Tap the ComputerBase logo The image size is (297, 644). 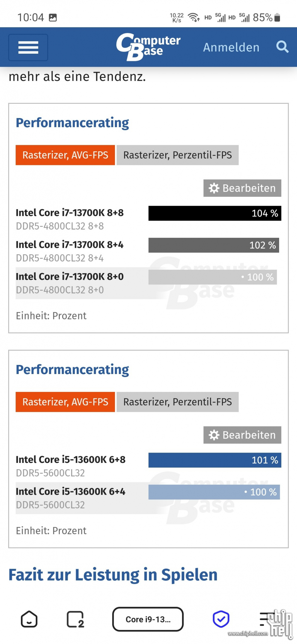coord(148,47)
